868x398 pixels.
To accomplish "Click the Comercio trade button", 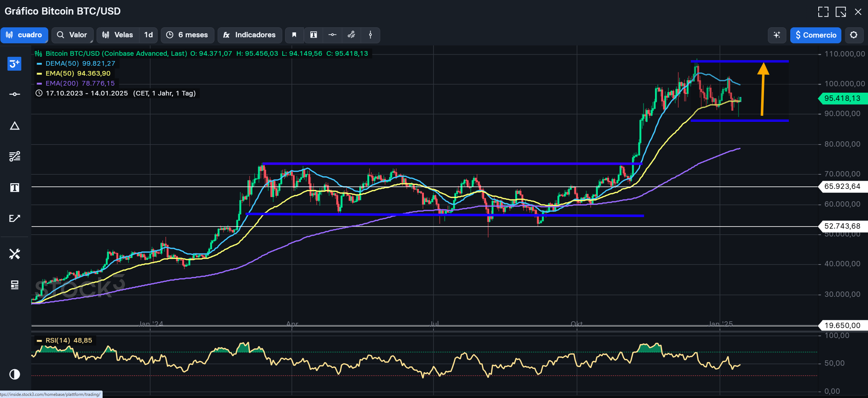I will [x=815, y=35].
